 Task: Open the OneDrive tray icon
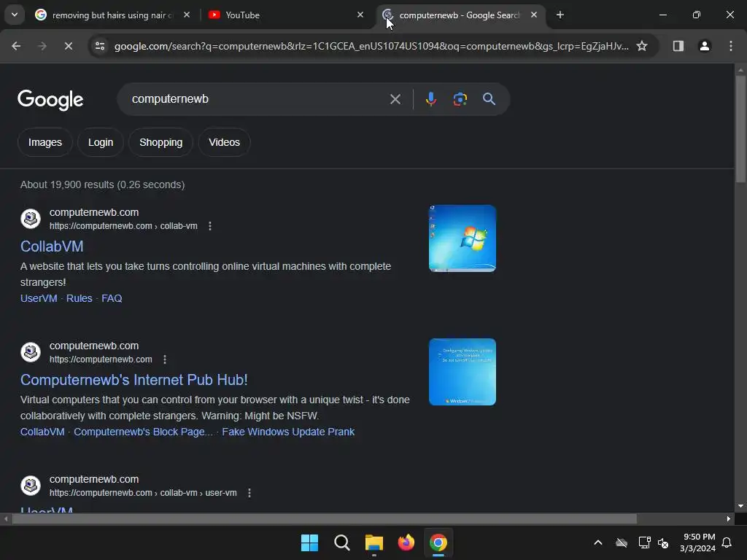click(622, 542)
